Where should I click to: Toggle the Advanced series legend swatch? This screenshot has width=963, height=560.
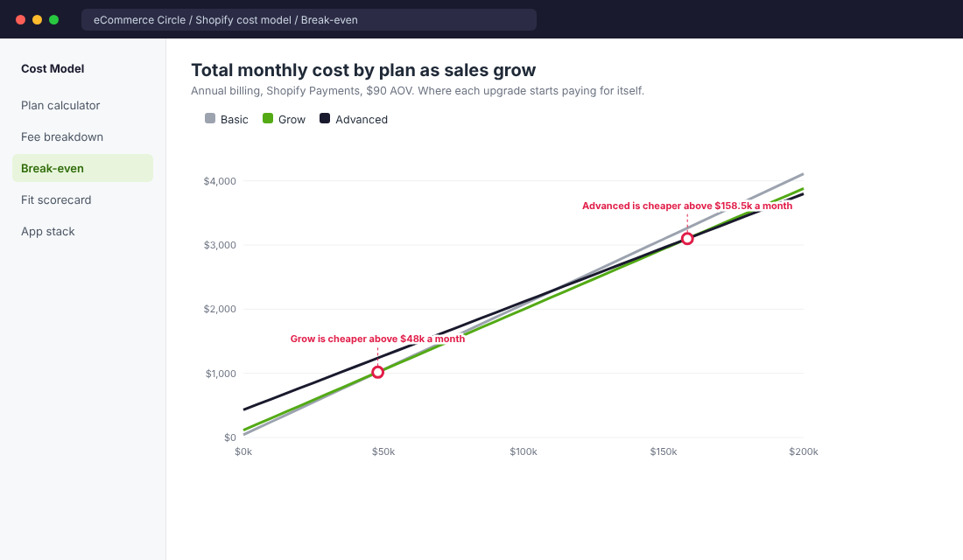point(325,118)
